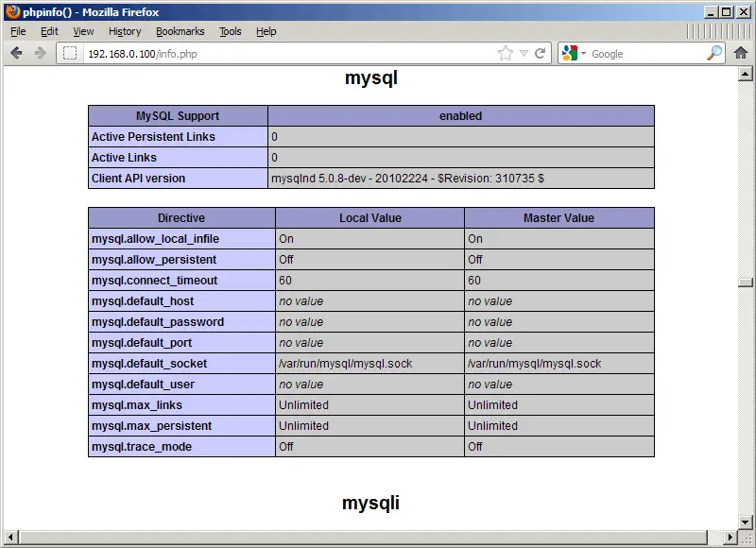Image resolution: width=756 pixels, height=548 pixels.
Task: Click the site identity icon in address bar
Action: pos(70,53)
